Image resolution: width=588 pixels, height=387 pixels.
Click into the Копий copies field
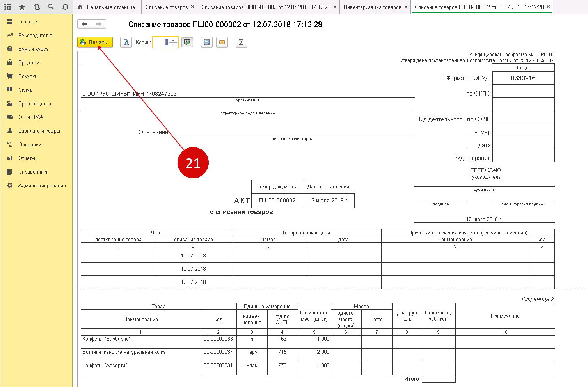click(161, 42)
